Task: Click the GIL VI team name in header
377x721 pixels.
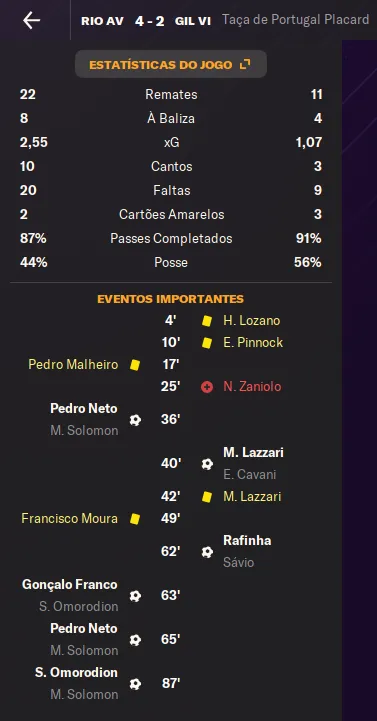Action: pos(193,21)
